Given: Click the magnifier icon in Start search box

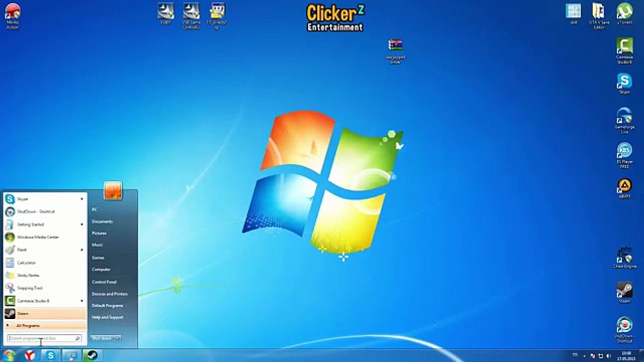Looking at the screenshot, I should click(x=77, y=339).
